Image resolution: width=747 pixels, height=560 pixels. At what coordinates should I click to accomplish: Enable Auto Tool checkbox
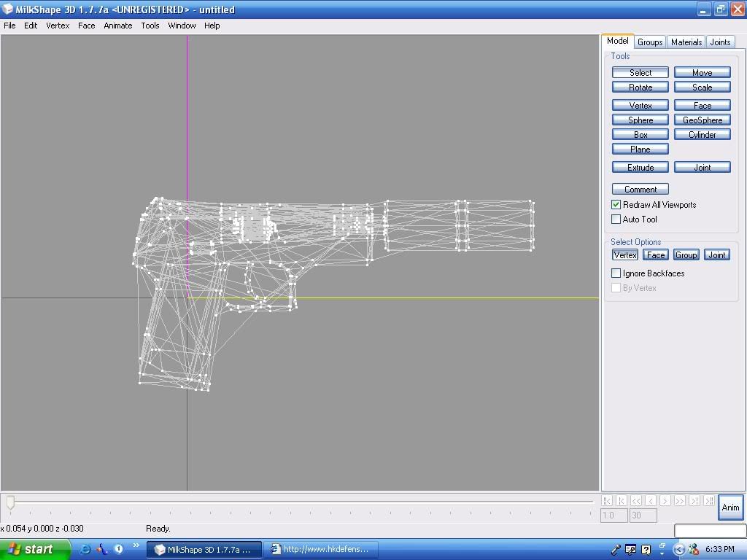tap(616, 219)
